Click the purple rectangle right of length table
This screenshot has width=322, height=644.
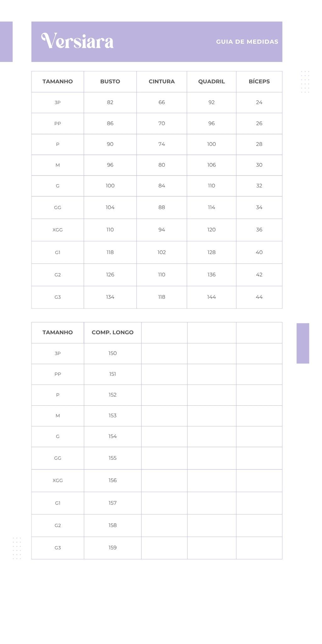(x=303, y=343)
